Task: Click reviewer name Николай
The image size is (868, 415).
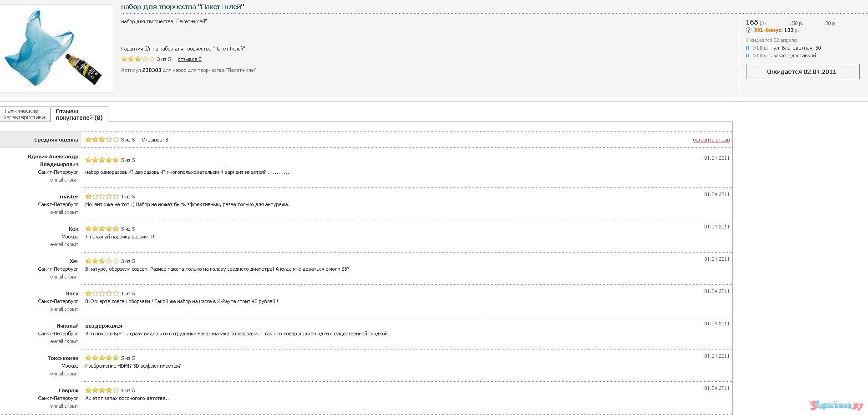Action: point(67,326)
